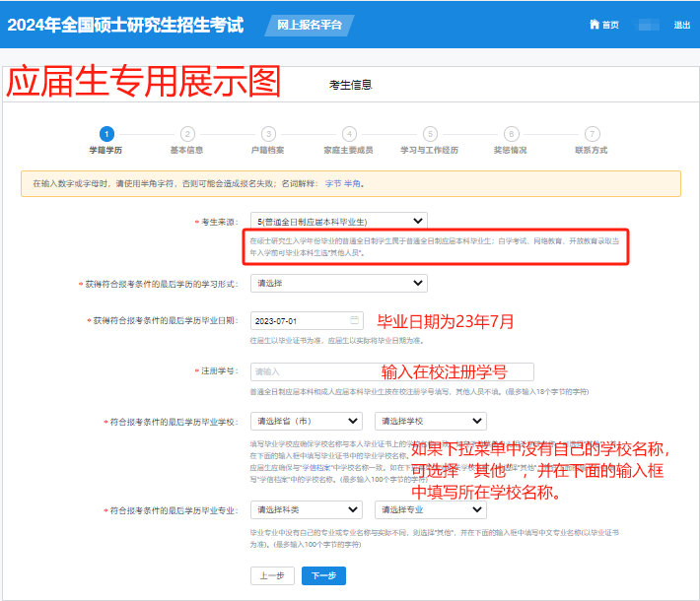Click the 网上报名平台 header tab
Image resolution: width=700 pixels, height=601 pixels.
click(310, 25)
